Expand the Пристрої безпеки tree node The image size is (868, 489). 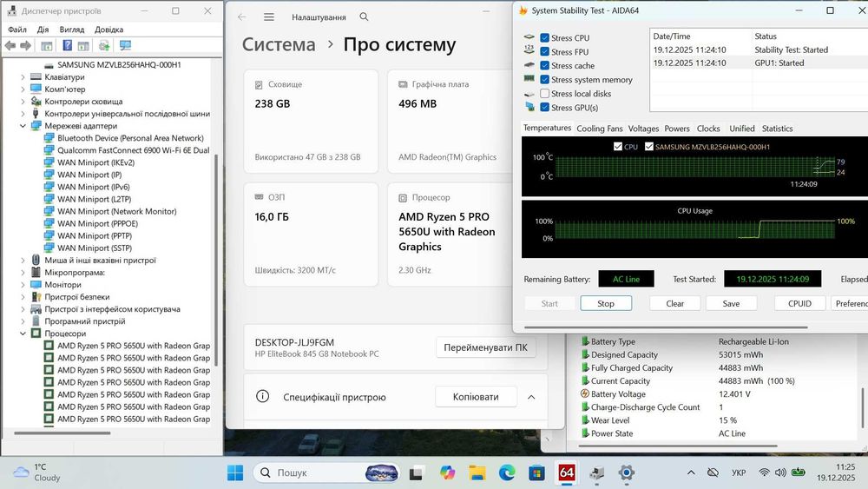pyautogui.click(x=23, y=297)
